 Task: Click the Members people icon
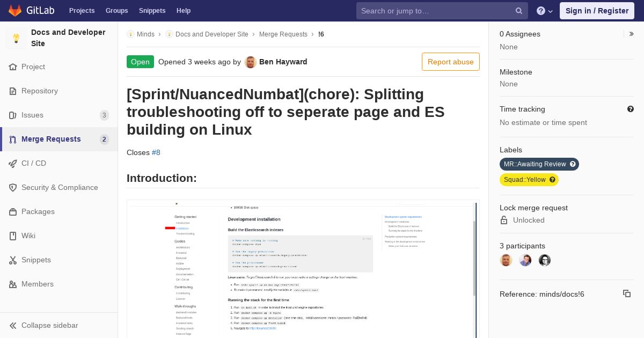13,284
